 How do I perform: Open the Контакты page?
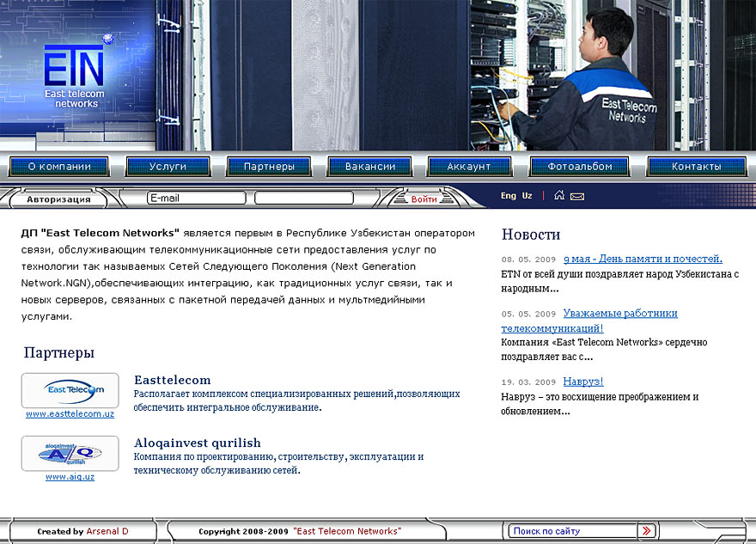pos(696,167)
